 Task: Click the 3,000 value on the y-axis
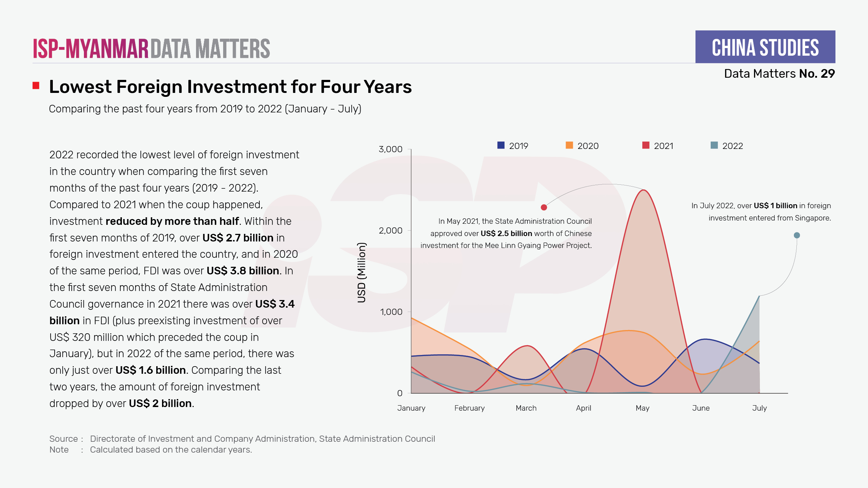390,149
